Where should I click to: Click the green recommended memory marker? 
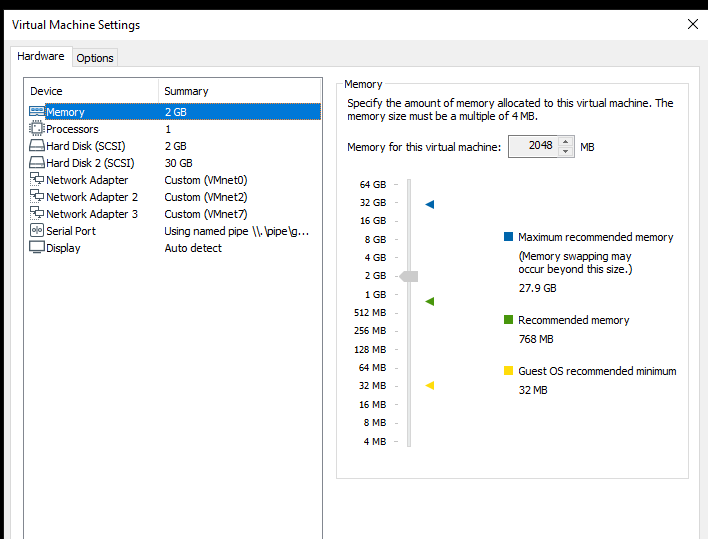(x=429, y=301)
